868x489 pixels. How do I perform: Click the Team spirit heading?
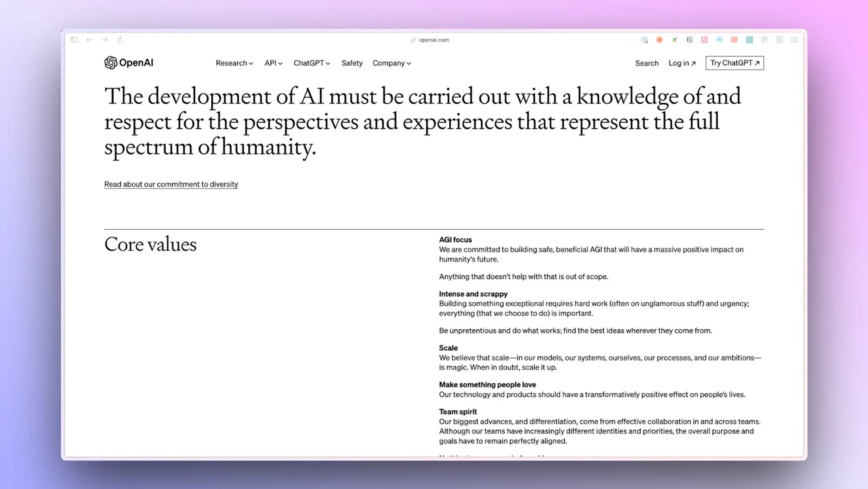458,412
